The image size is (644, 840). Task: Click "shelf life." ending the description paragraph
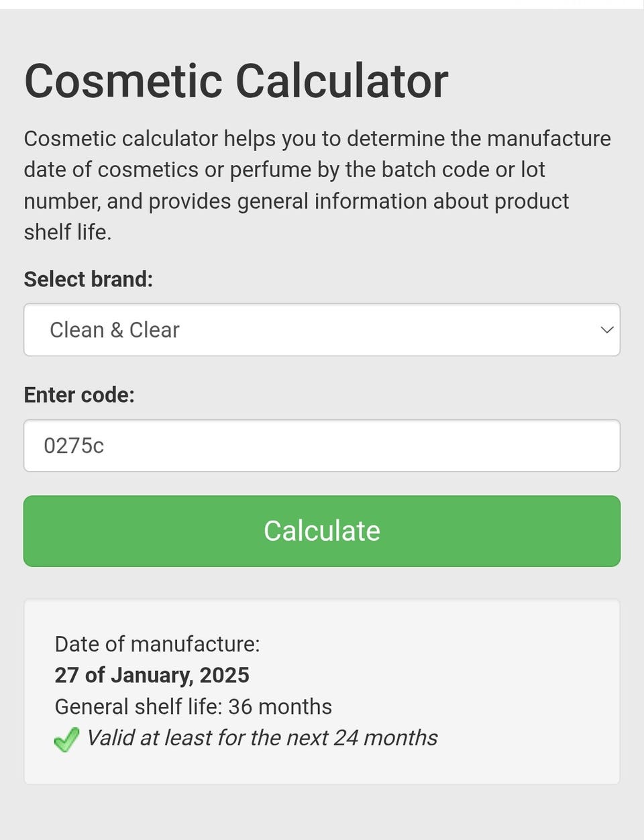[67, 232]
